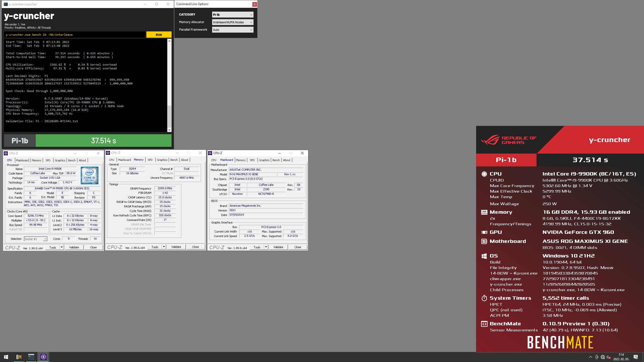Click the Windows Start button
644x362 pixels.
coord(6,357)
